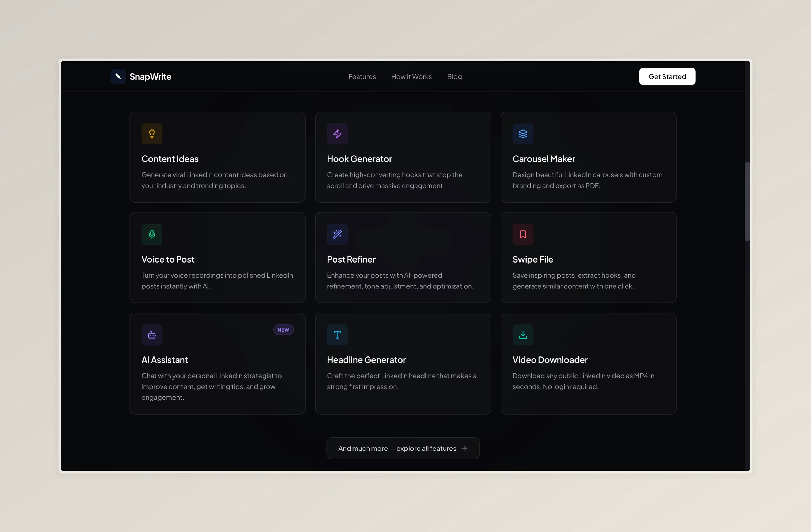Click the Voice to Post microphone icon

(x=152, y=234)
